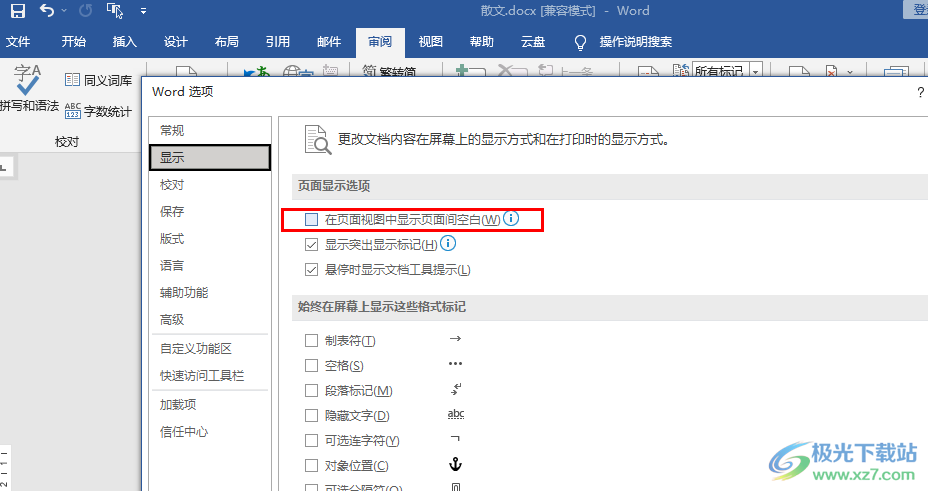Open 自定义功能区 settings
The image size is (928, 491).
click(x=210, y=348)
